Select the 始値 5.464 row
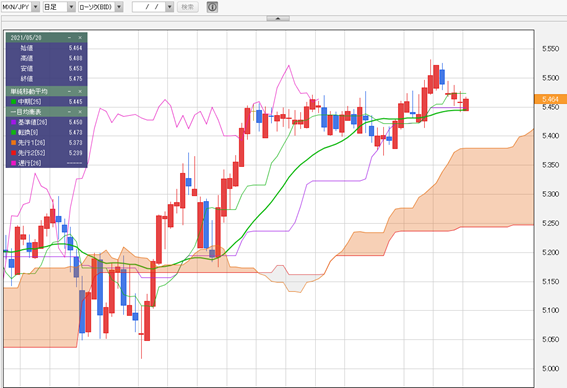 (x=46, y=48)
